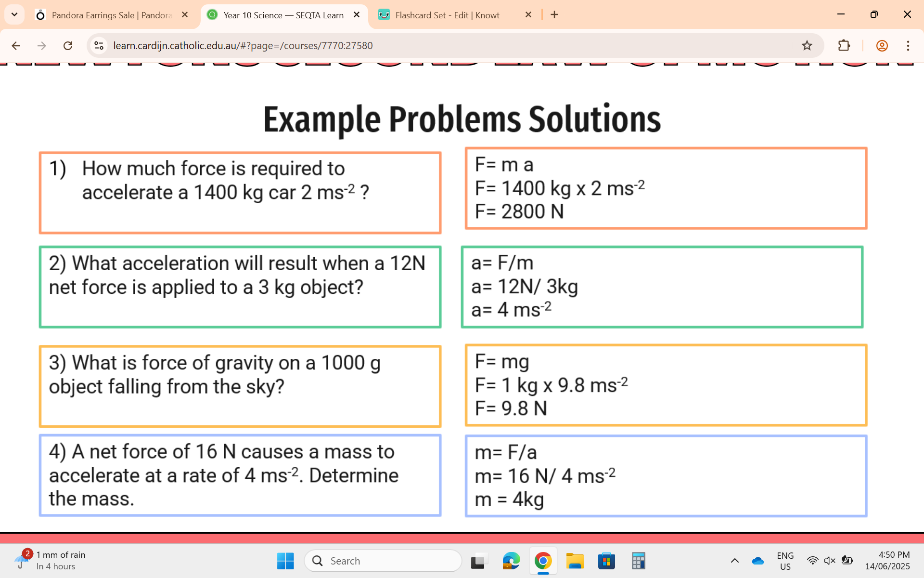Show hidden system tray icons

[735, 561]
